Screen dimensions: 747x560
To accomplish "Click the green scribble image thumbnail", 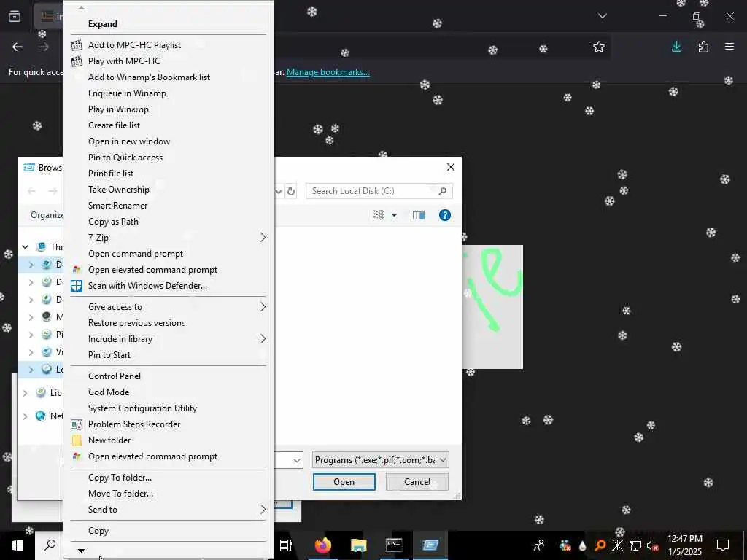I will [492, 307].
